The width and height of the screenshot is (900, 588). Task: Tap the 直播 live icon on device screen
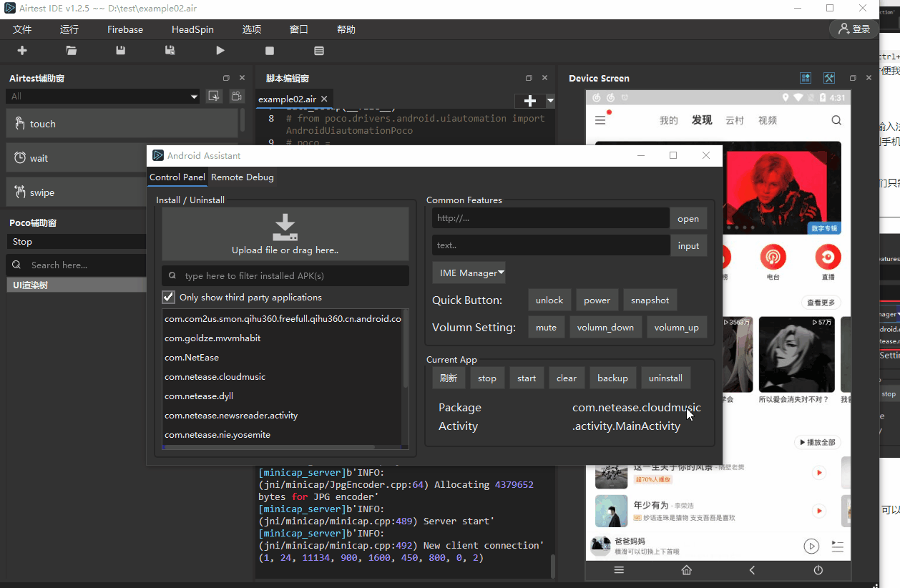(x=828, y=256)
